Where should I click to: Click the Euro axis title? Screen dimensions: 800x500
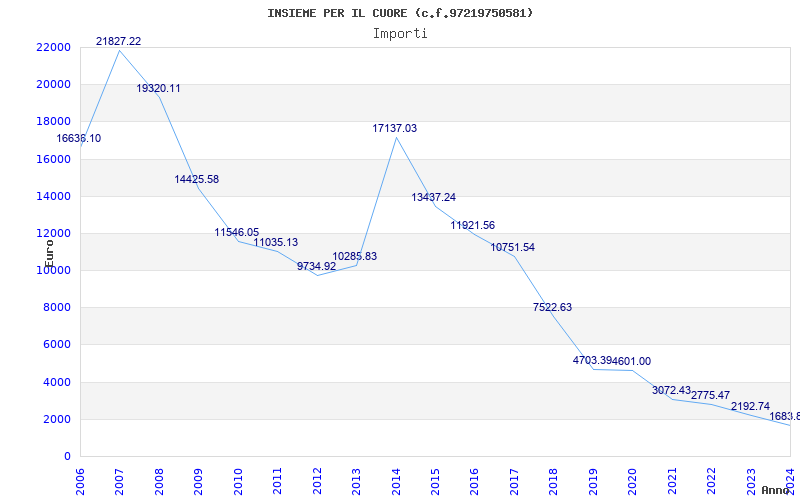click(49, 254)
